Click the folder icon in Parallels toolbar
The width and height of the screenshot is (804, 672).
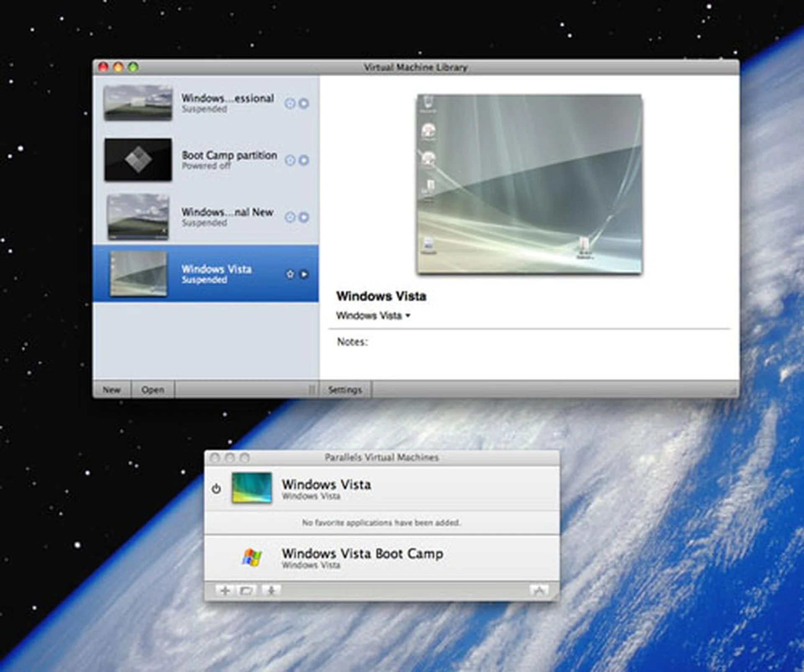[x=247, y=590]
